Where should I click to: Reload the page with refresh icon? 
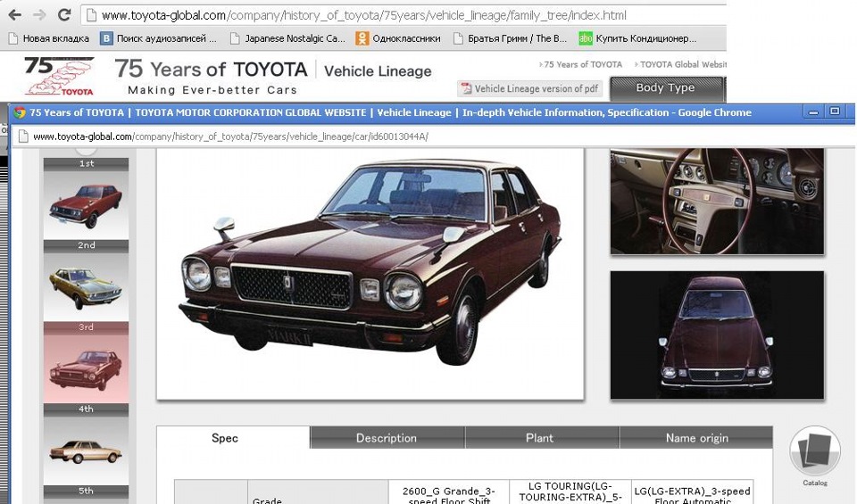(x=64, y=15)
